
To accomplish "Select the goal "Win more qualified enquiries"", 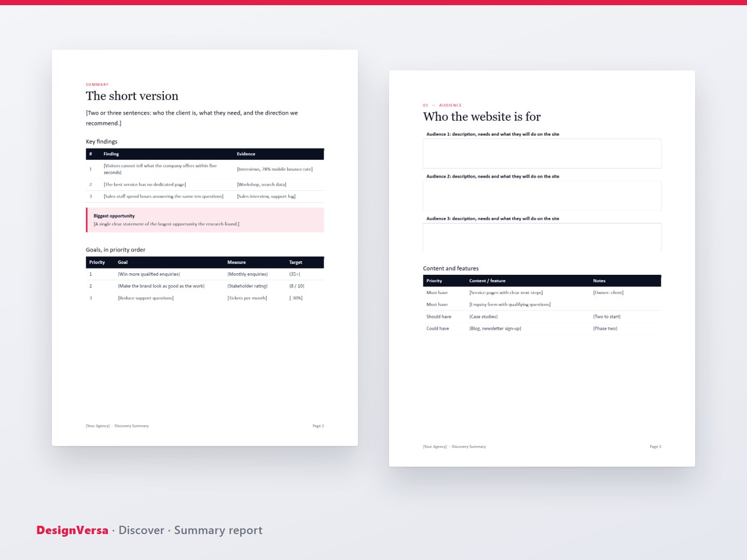I will pyautogui.click(x=149, y=274).
